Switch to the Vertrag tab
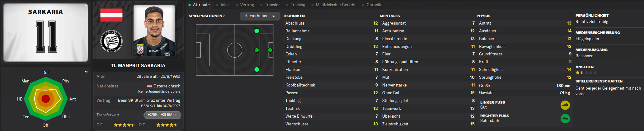Screen dimensions: 644x131 247,5
